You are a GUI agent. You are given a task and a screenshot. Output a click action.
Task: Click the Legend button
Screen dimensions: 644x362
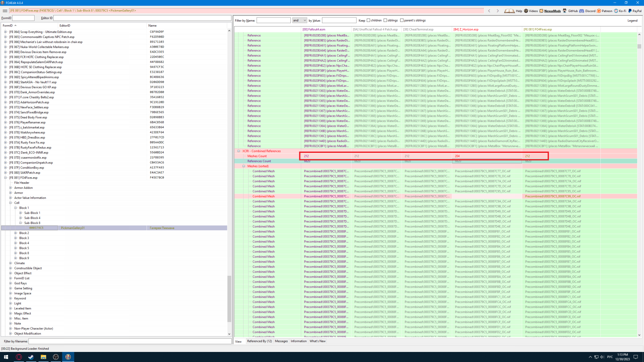(632, 20)
